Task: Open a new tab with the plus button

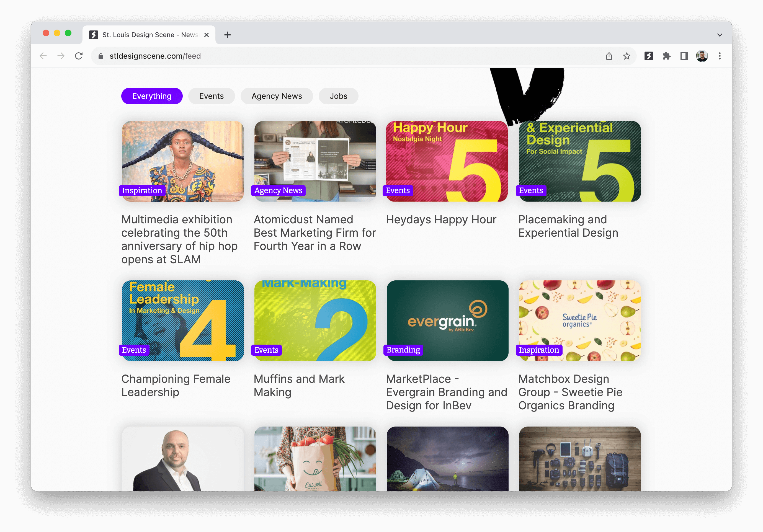Action: [227, 35]
